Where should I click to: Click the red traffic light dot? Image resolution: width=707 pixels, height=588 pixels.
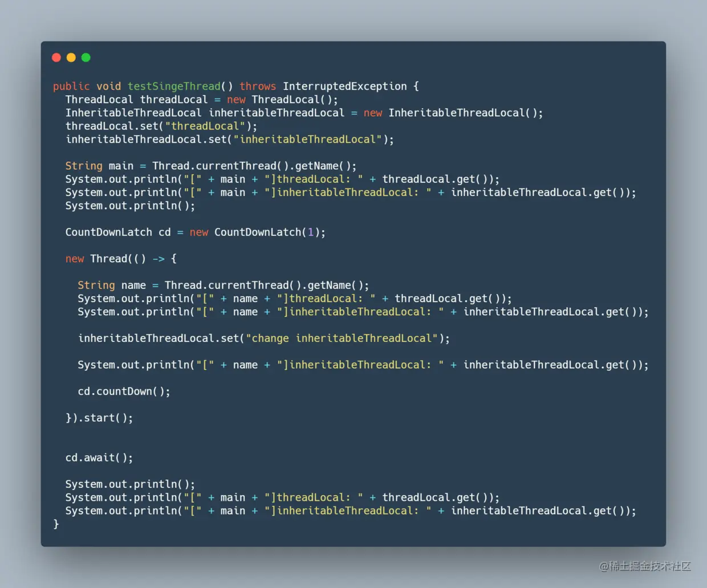point(56,57)
